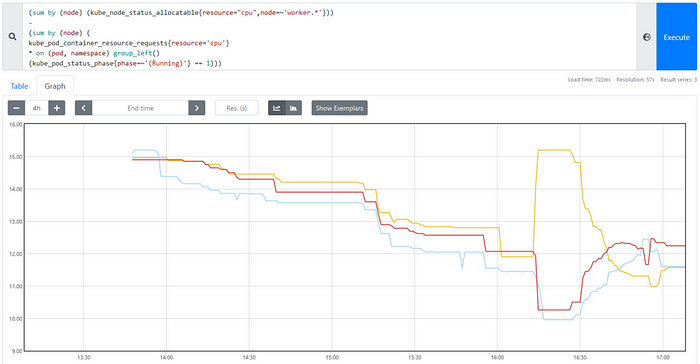Move end time forward with right chevron

pos(197,108)
